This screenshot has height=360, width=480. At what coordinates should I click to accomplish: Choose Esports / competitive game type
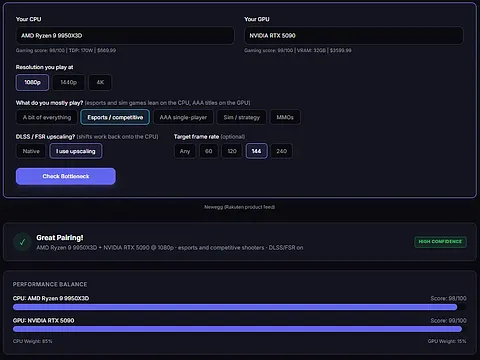pyautogui.click(x=115, y=117)
